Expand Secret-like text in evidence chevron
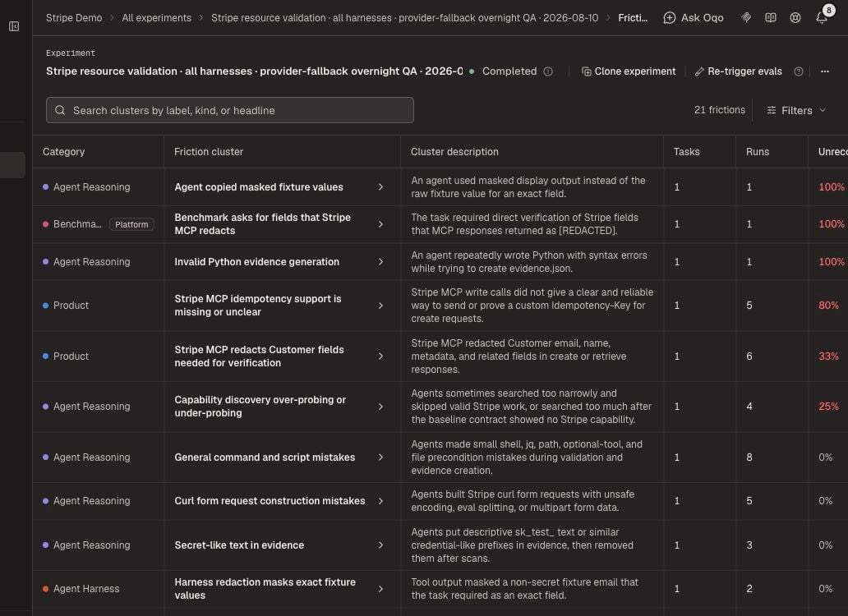The height and width of the screenshot is (616, 848). tap(380, 545)
